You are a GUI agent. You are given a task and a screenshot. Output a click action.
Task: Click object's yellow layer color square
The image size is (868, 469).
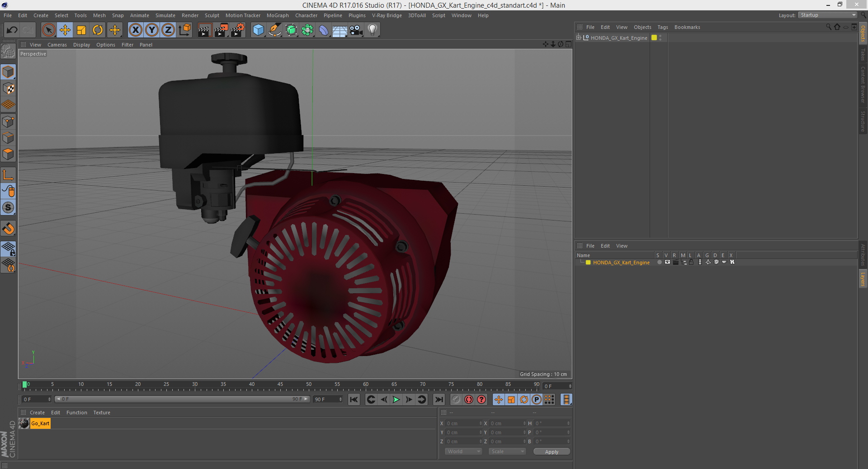click(654, 38)
